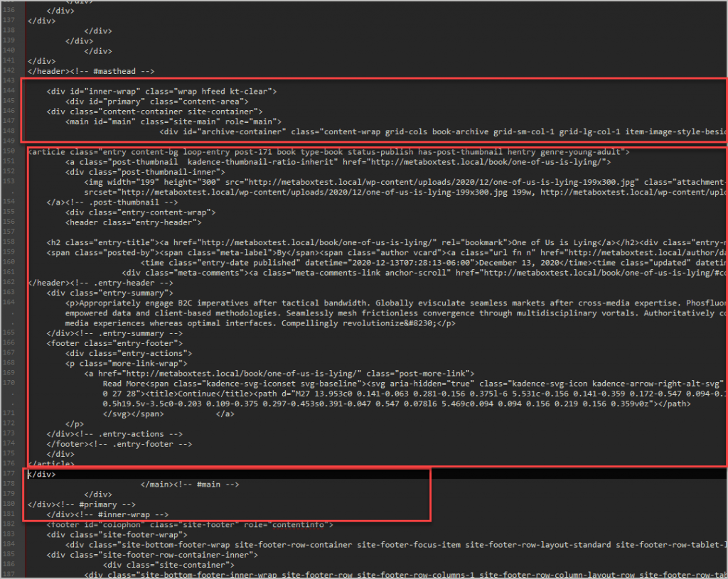Click the 'h2 class="entry-title"' line
The width and height of the screenshot is (728, 579).
[x=387, y=243]
